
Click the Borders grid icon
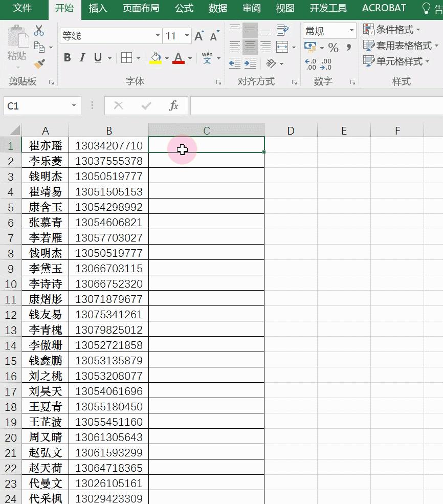click(126, 58)
